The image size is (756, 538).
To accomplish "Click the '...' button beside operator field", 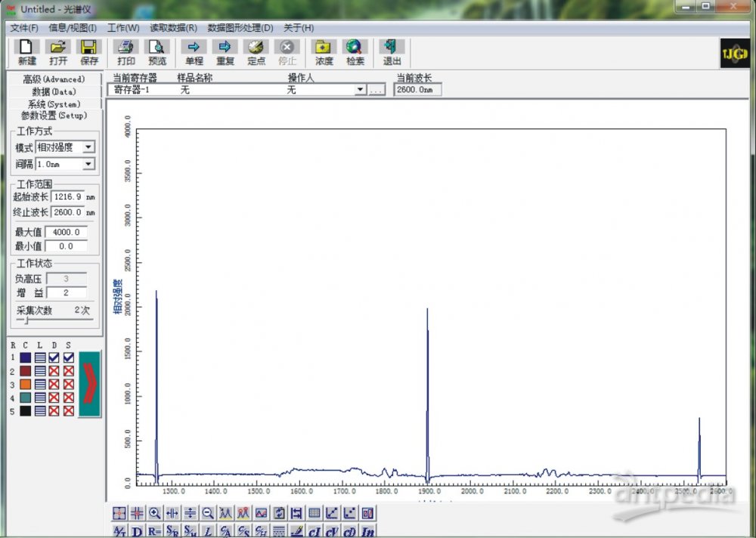I will [x=376, y=90].
